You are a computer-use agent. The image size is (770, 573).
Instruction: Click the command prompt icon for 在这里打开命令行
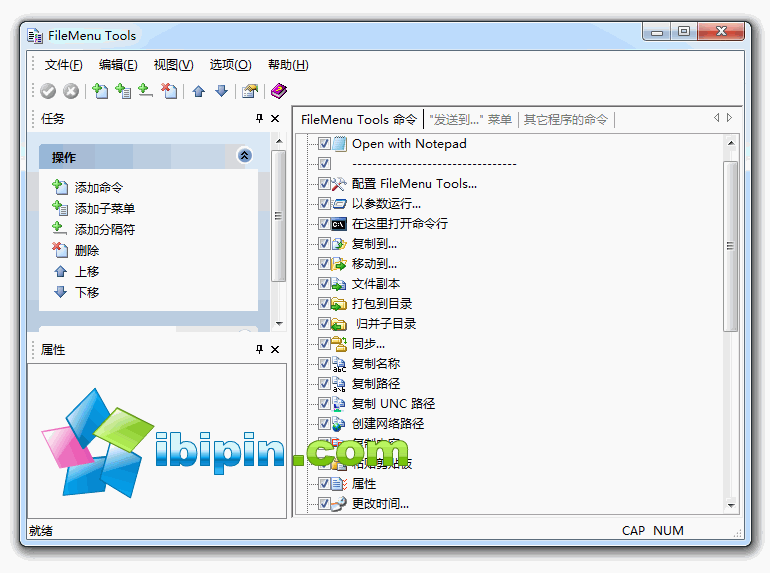339,224
